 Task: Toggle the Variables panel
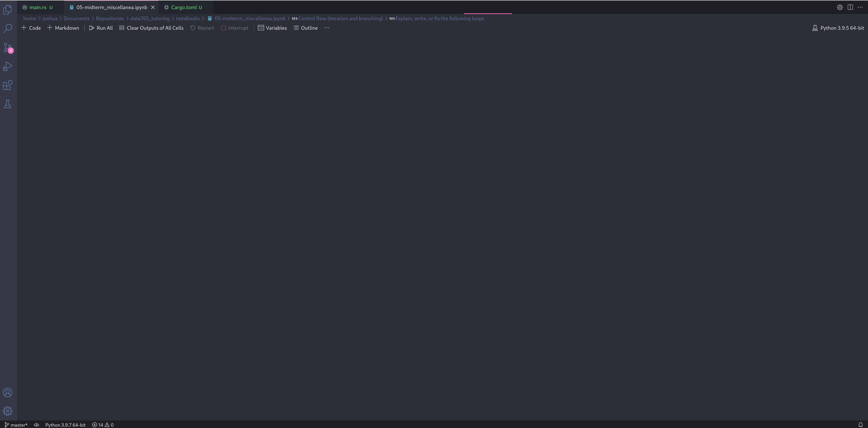272,28
